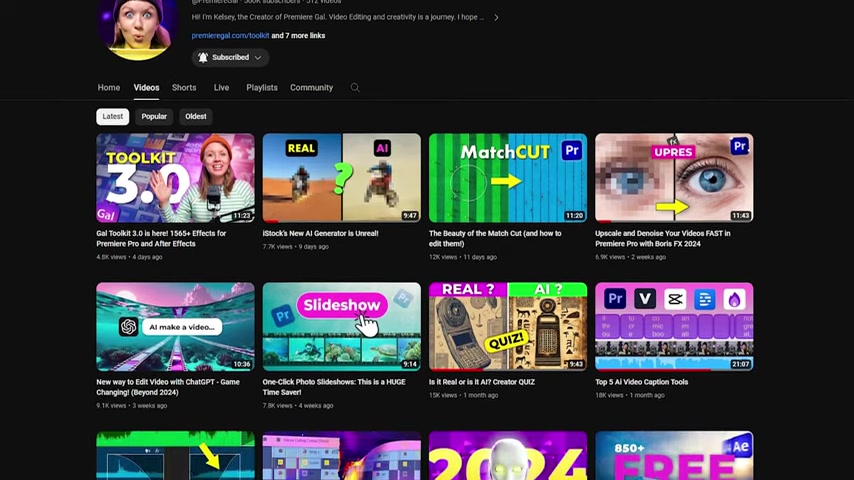Open the REAL vs AI motorbike thumbnail
This screenshot has height=480, width=854.
click(x=341, y=178)
